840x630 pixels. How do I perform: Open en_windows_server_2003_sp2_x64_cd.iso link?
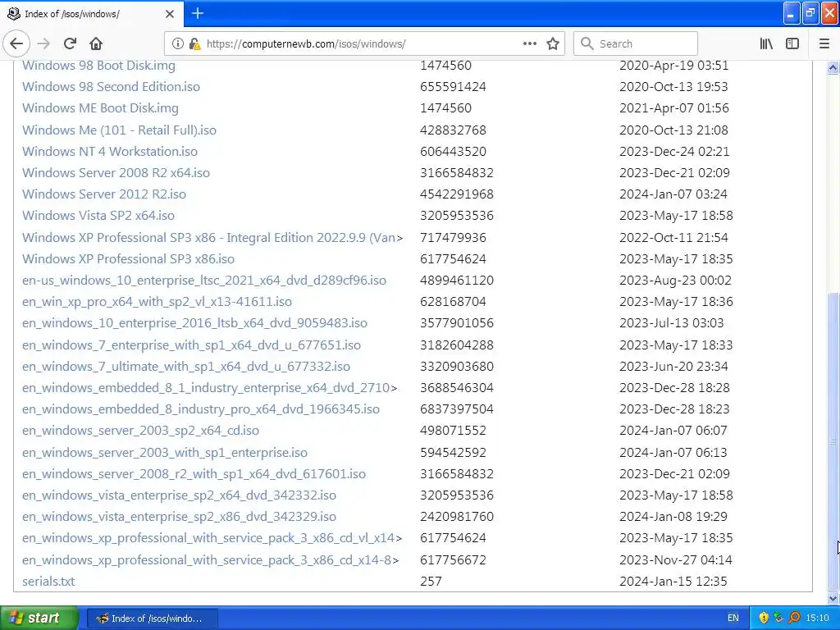pos(140,431)
